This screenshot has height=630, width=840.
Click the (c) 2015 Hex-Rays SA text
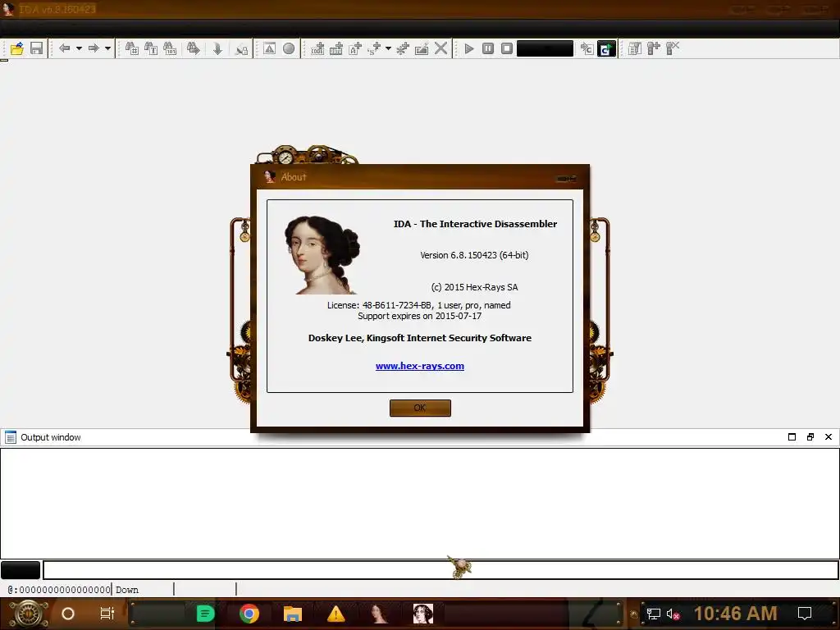coord(475,287)
